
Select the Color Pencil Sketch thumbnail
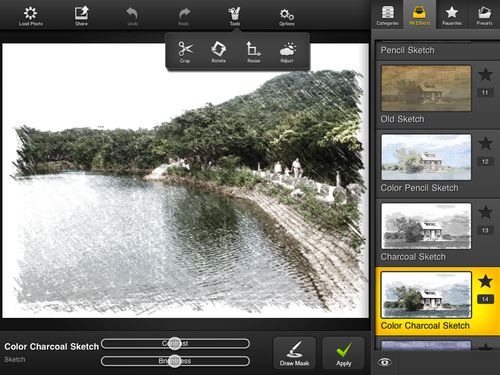tap(426, 157)
